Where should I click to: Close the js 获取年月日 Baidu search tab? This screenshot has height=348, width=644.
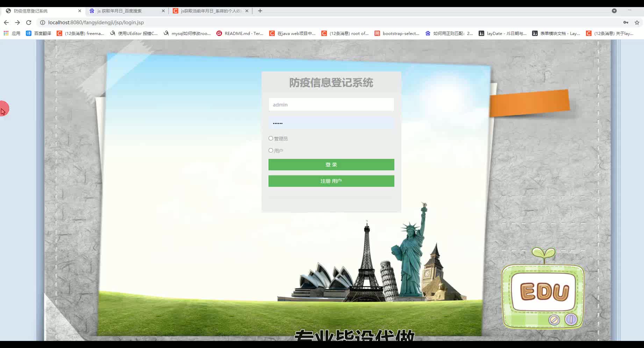point(163,11)
